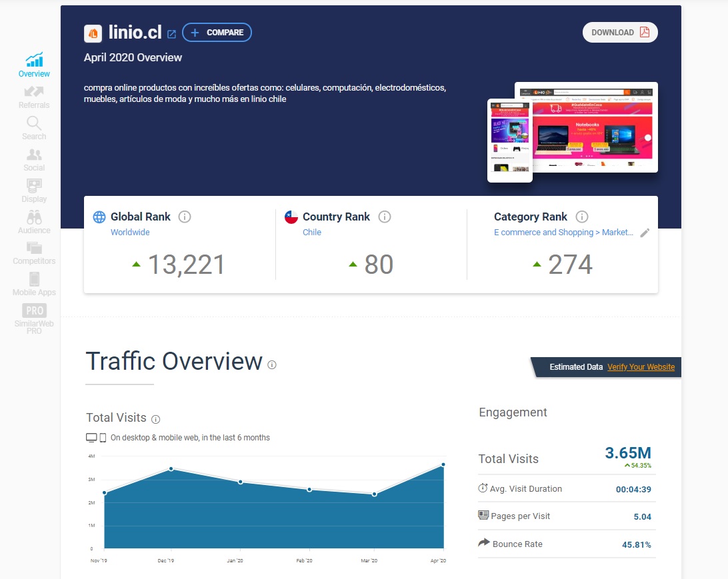
Task: Click the 13,221 global rank value
Action: pyautogui.click(x=186, y=265)
